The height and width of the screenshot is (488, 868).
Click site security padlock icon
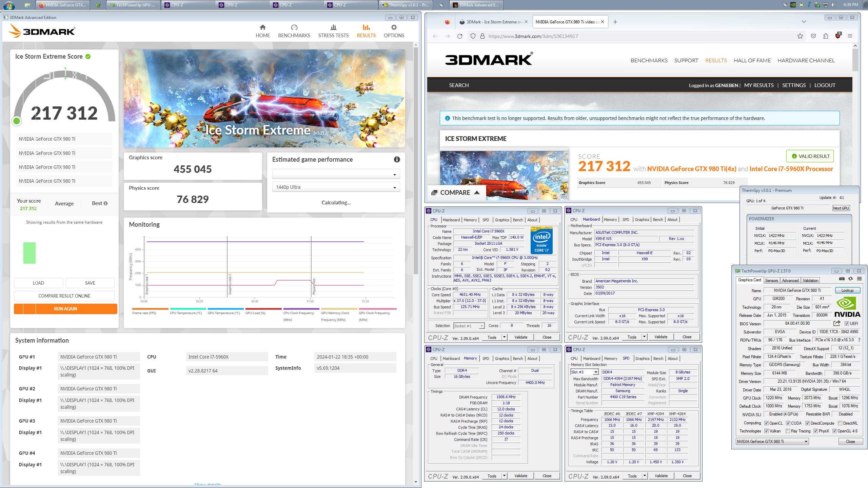pyautogui.click(x=482, y=36)
